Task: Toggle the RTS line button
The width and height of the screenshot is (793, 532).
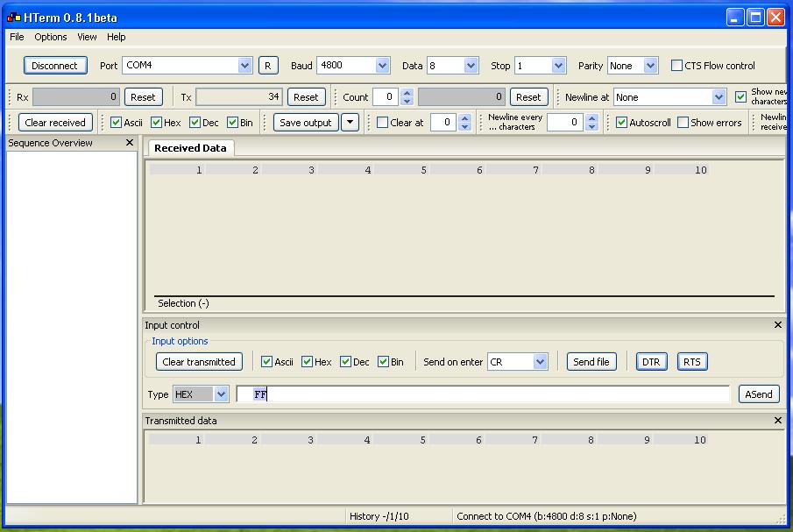Action: tap(692, 362)
